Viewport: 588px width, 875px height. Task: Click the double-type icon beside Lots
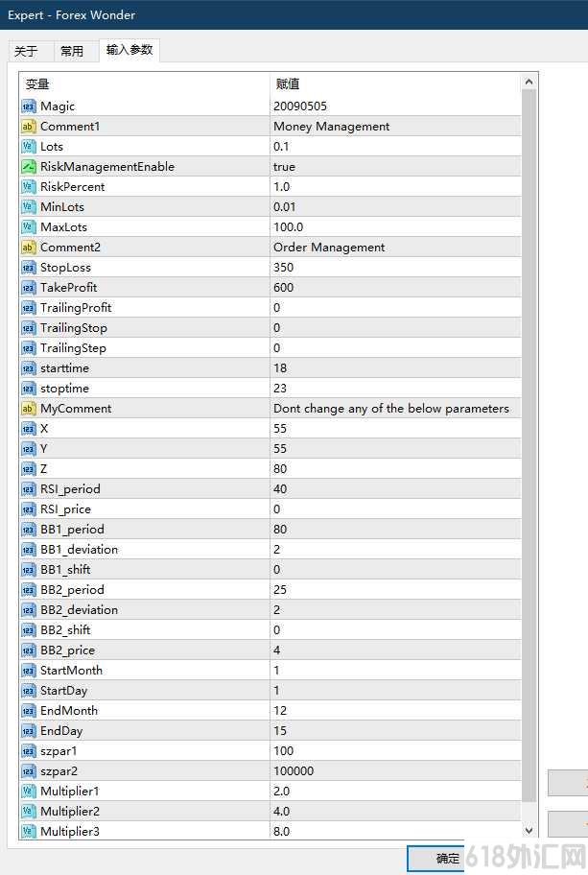click(29, 146)
